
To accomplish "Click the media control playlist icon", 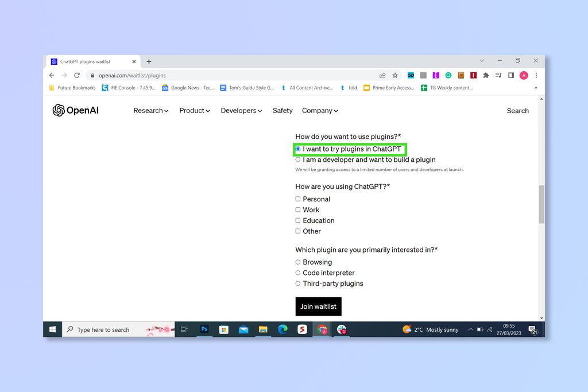I will pyautogui.click(x=498, y=75).
